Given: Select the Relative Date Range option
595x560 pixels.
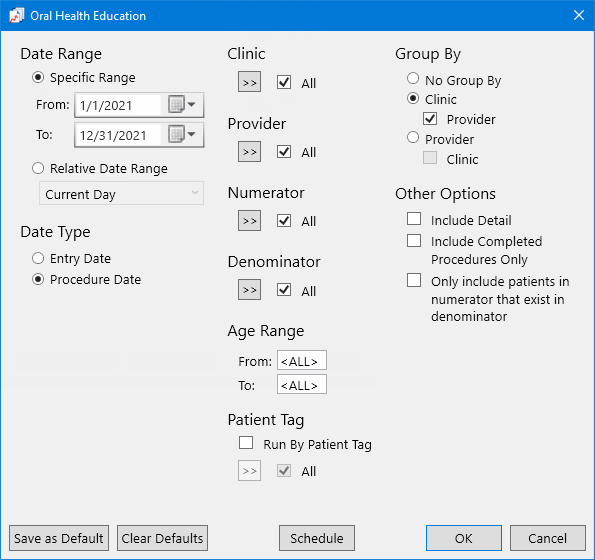Looking at the screenshot, I should [38, 168].
